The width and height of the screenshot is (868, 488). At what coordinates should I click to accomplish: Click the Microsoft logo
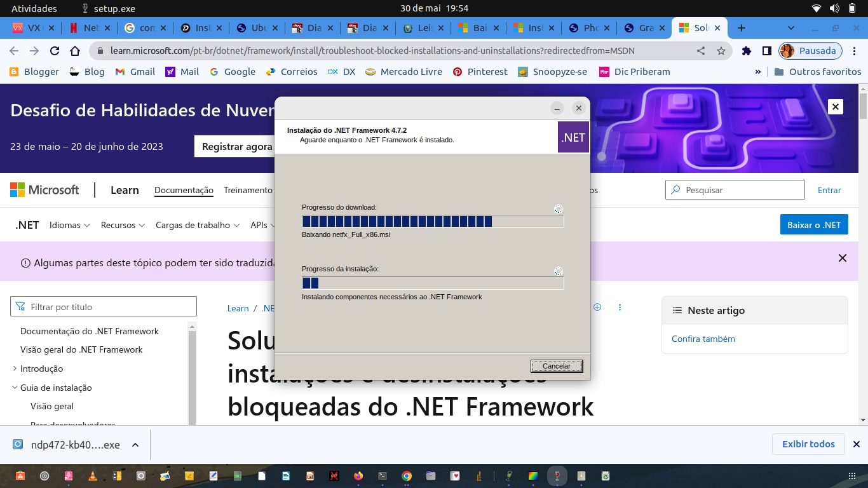point(44,189)
